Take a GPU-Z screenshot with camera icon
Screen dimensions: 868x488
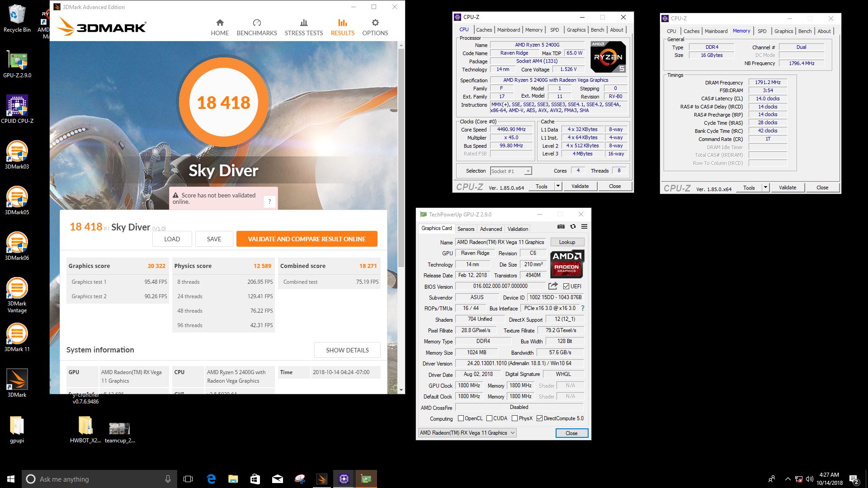pos(561,226)
